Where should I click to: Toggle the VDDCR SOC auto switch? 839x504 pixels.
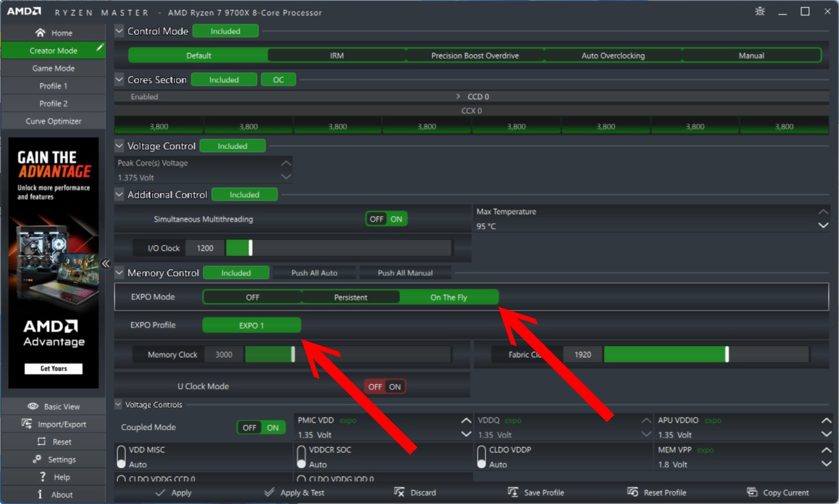[x=301, y=457]
